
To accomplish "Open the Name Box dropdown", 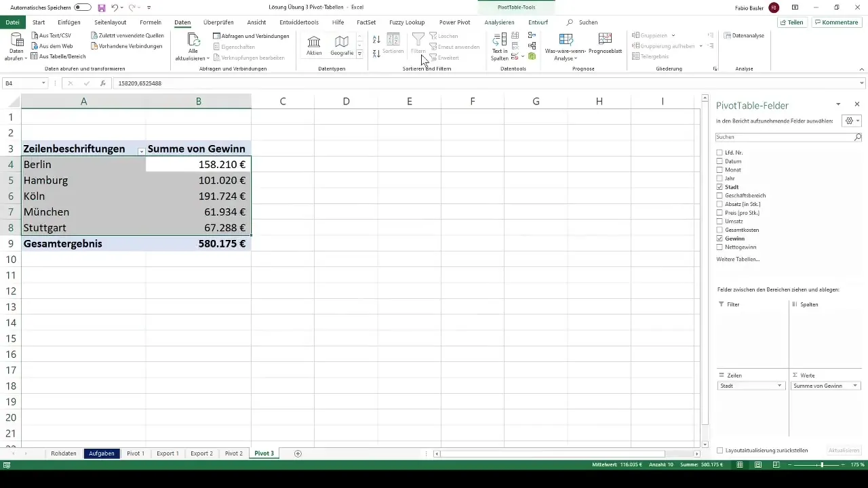I will (43, 83).
